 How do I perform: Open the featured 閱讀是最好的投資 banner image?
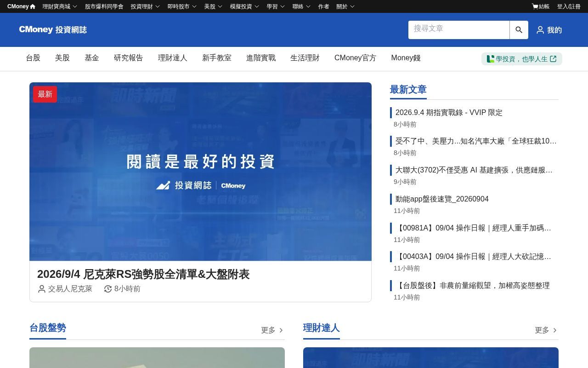click(200, 172)
